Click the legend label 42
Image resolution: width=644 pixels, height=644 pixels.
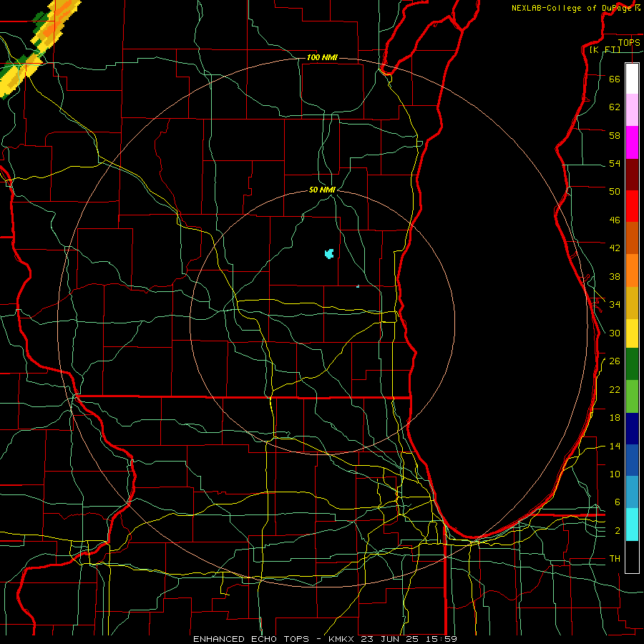coord(615,248)
